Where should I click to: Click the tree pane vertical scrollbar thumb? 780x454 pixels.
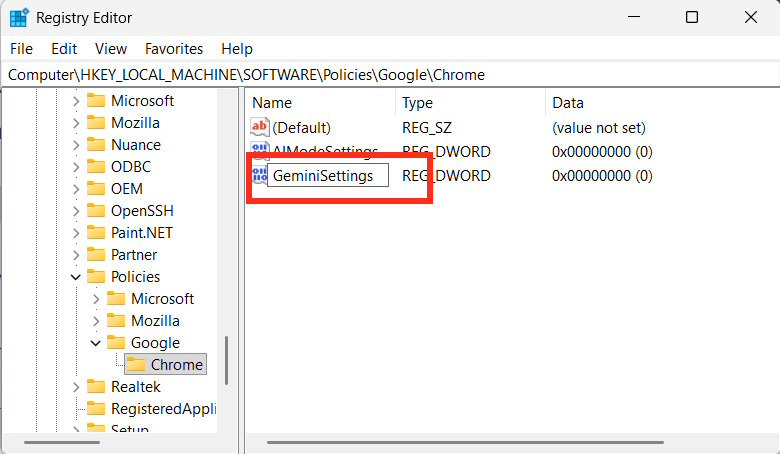[x=227, y=361]
